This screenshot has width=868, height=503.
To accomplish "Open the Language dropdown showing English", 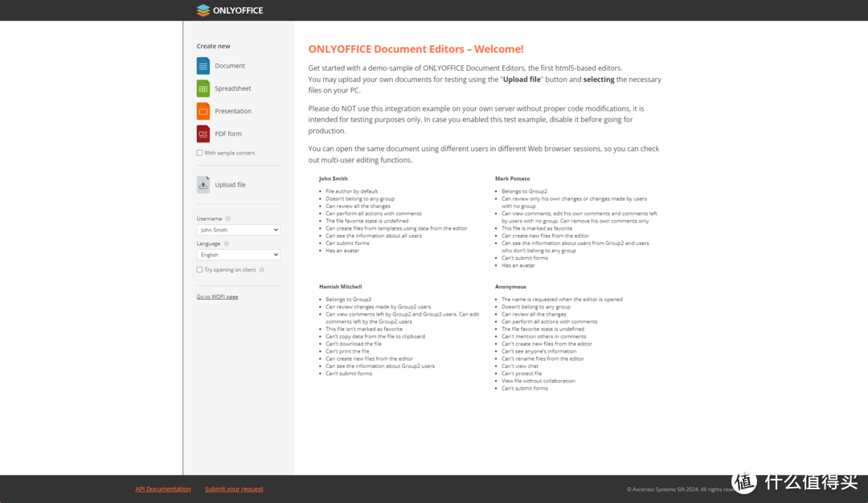I will (238, 255).
